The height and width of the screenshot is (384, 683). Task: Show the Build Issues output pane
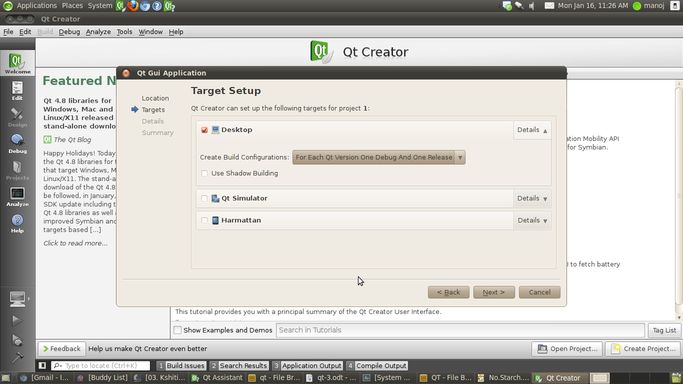coord(181,366)
